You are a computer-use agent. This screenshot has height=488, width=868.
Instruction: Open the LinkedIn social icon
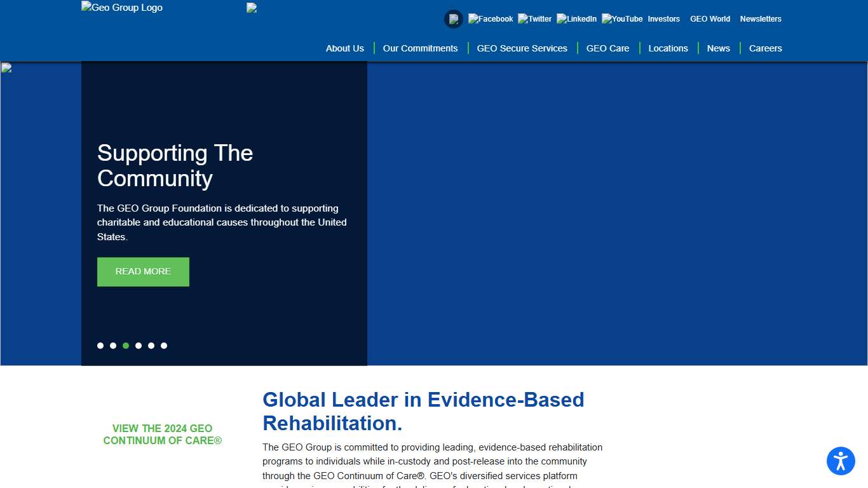pyautogui.click(x=576, y=18)
